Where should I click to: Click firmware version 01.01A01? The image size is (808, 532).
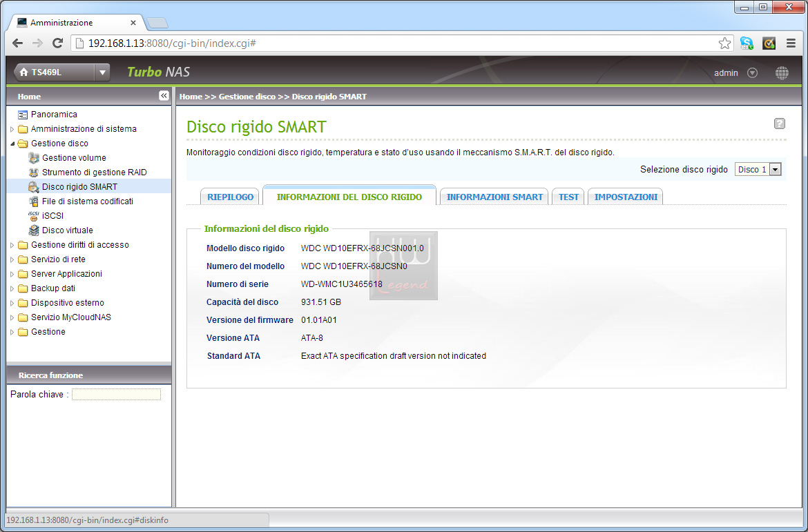click(319, 320)
